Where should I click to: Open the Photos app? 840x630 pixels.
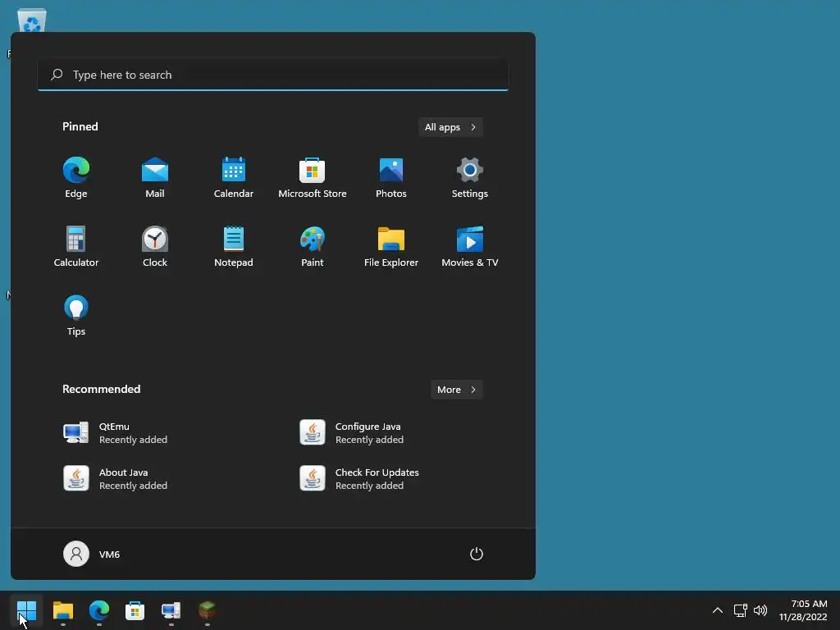click(x=391, y=178)
